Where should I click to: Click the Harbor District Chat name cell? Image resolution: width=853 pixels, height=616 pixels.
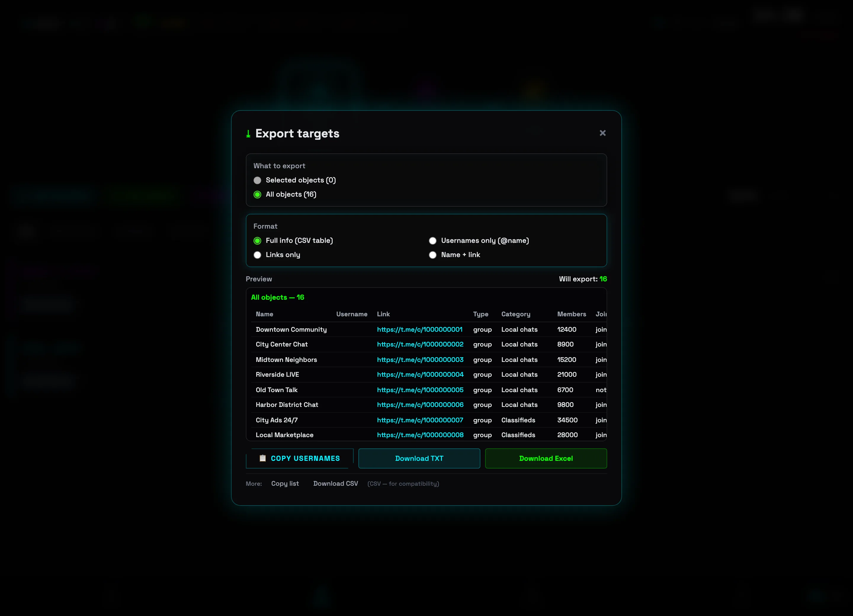coord(287,405)
